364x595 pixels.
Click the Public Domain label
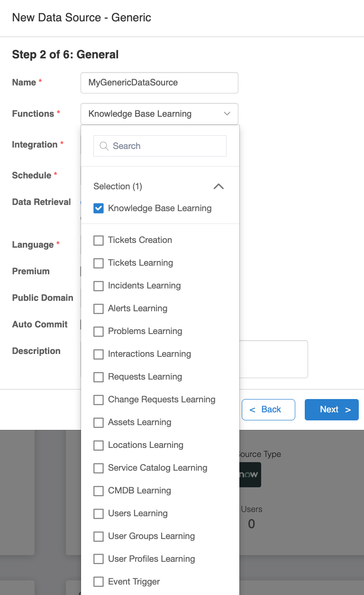[43, 298]
